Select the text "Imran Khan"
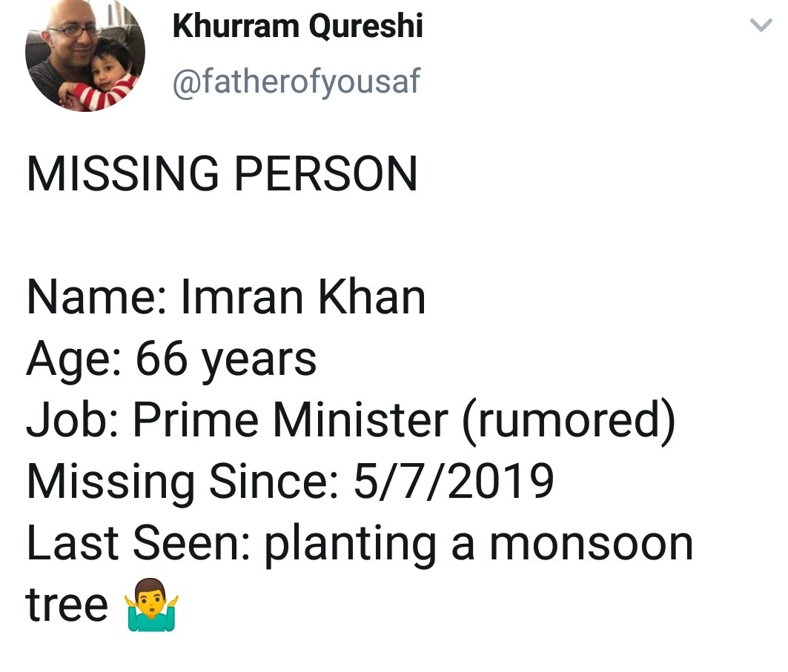 coord(303,296)
